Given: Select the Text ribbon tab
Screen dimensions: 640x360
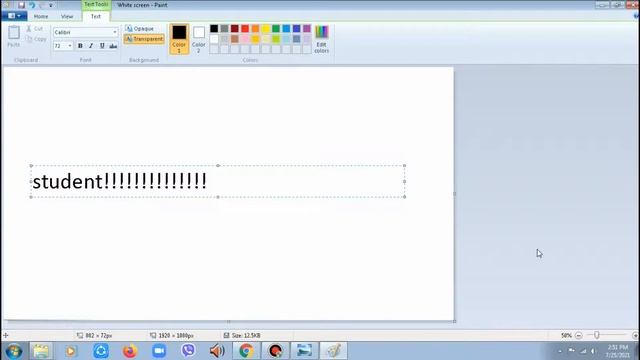Looking at the screenshot, I should pos(96,16).
